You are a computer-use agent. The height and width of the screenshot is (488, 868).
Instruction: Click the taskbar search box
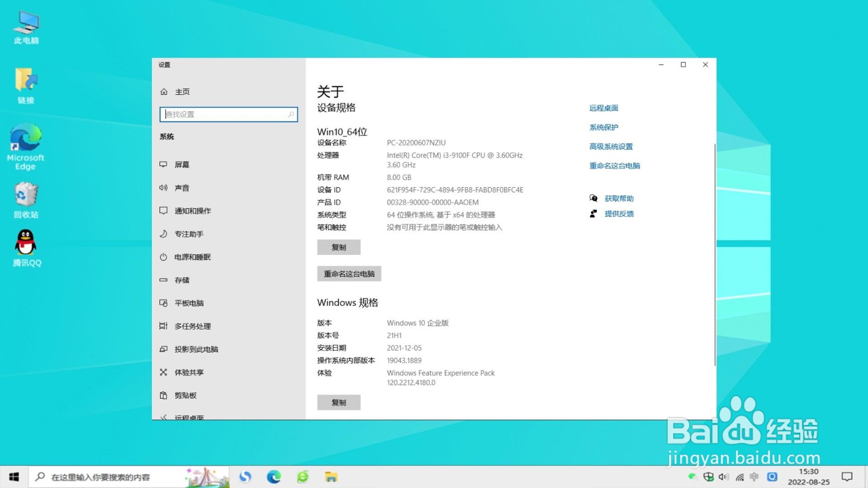pyautogui.click(x=129, y=477)
